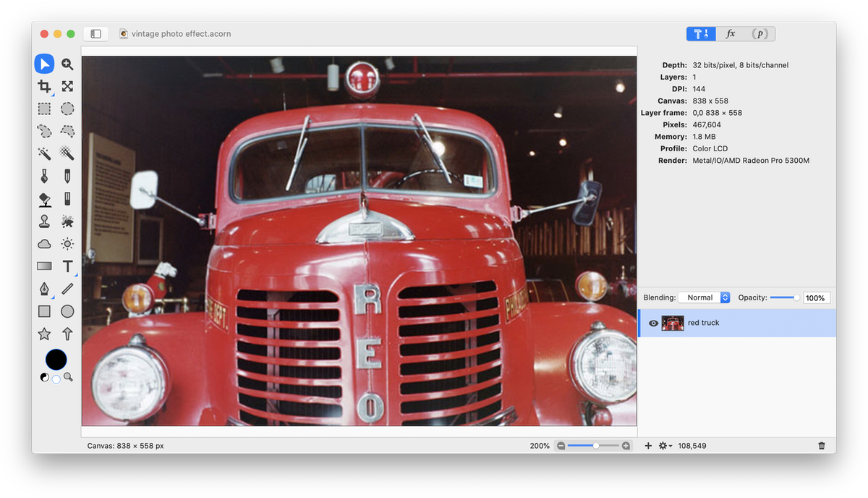
Task: Select the Zoom magnifier tool
Action: click(67, 64)
